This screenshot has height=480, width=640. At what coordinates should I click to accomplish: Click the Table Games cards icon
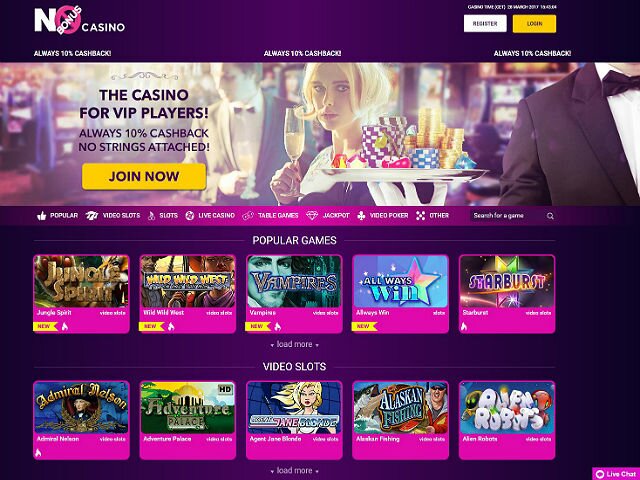[248, 216]
